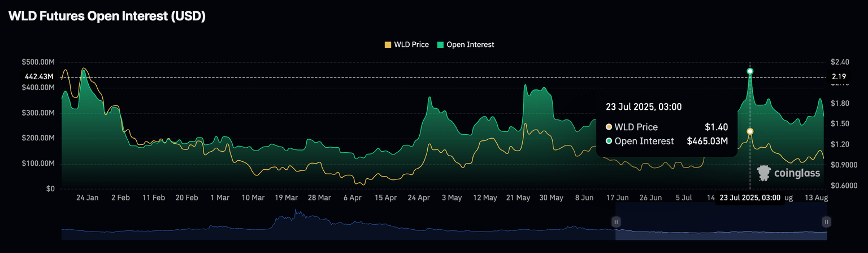
Task: Click the 24 Jan date axis label
Action: tap(87, 198)
